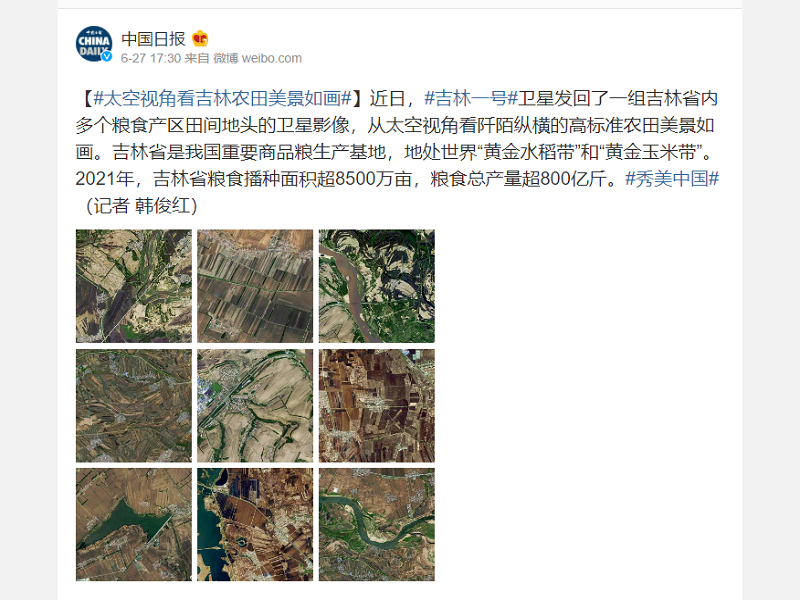Viewport: 800px width, 600px height.
Task: Open the 微博 weibo.com source link
Action: (258, 58)
